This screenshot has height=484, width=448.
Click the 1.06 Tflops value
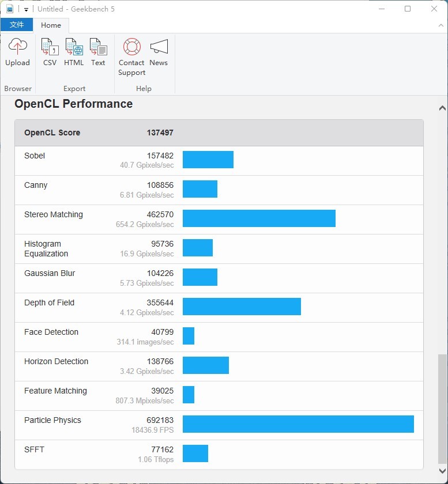(156, 460)
